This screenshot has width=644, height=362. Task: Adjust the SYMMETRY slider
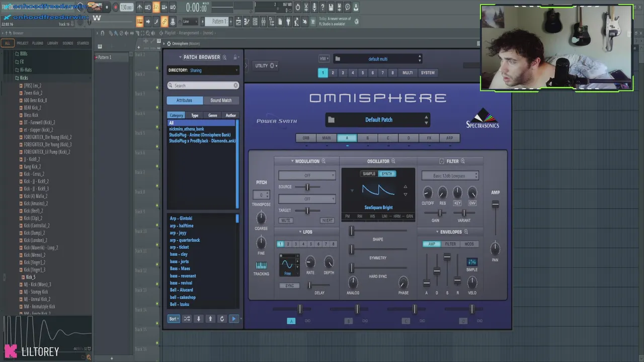pyautogui.click(x=352, y=249)
